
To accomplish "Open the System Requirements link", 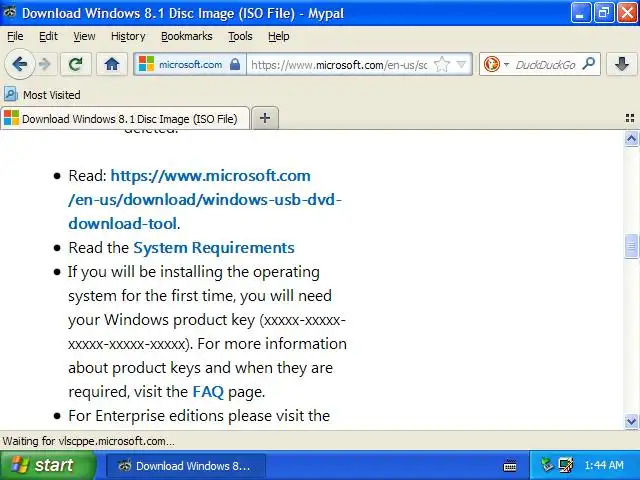I will coord(214,248).
